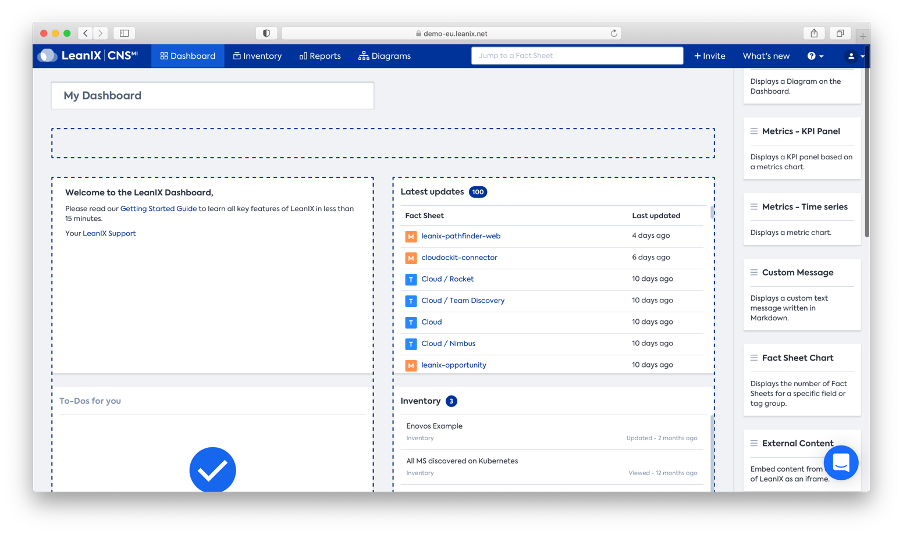Click the Cloud fact sheet's T icon
This screenshot has height=534, width=902.
[411, 322]
